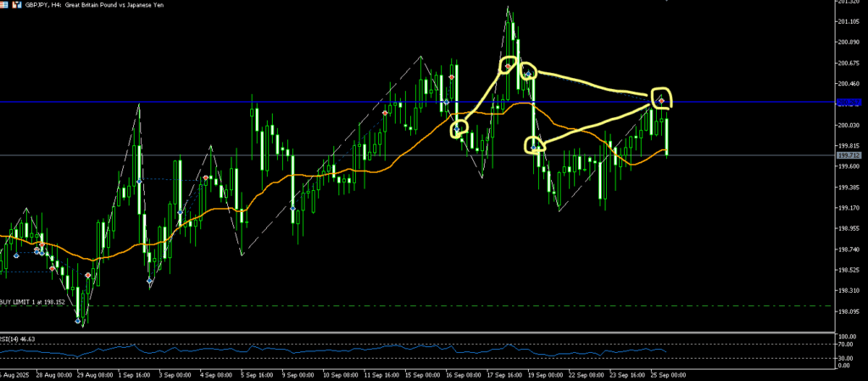Click the 199.712 current price label
Viewport: 868px width, 381px height.
coord(848,155)
